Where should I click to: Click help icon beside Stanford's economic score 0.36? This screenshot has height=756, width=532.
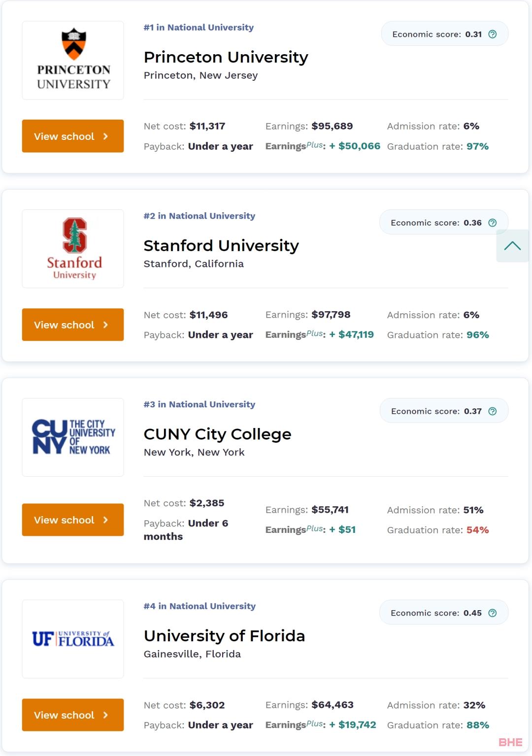492,223
